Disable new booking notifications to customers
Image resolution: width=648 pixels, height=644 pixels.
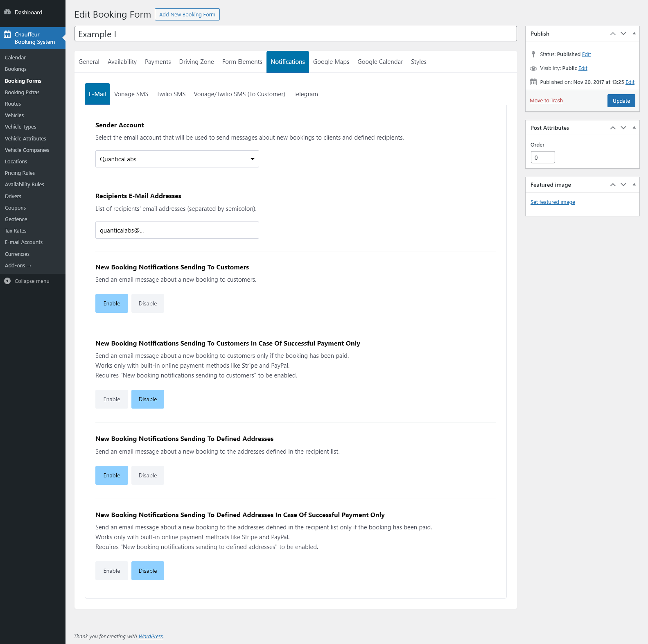pyautogui.click(x=148, y=303)
